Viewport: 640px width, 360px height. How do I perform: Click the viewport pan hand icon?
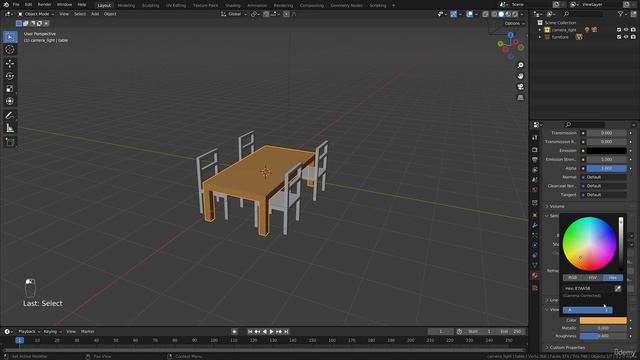coord(520,76)
